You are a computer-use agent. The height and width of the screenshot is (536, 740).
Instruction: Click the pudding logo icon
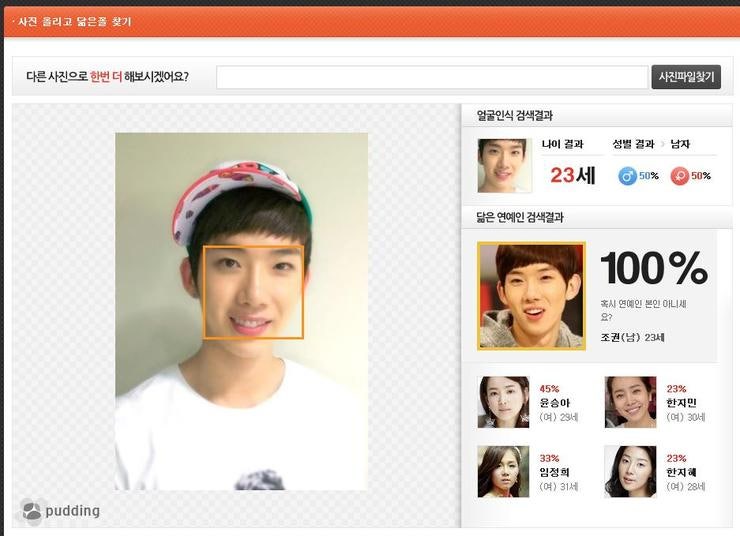(33, 511)
